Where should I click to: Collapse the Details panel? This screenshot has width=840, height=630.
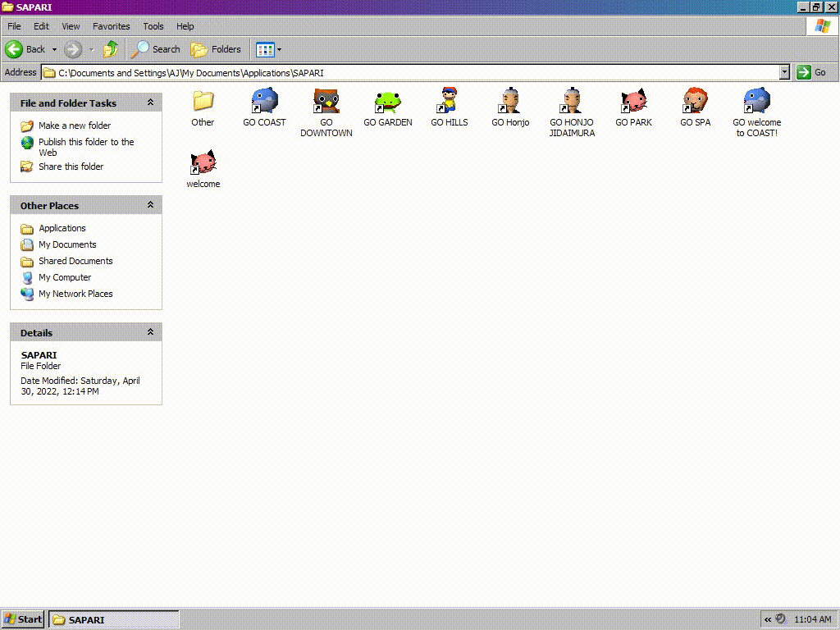pos(151,332)
